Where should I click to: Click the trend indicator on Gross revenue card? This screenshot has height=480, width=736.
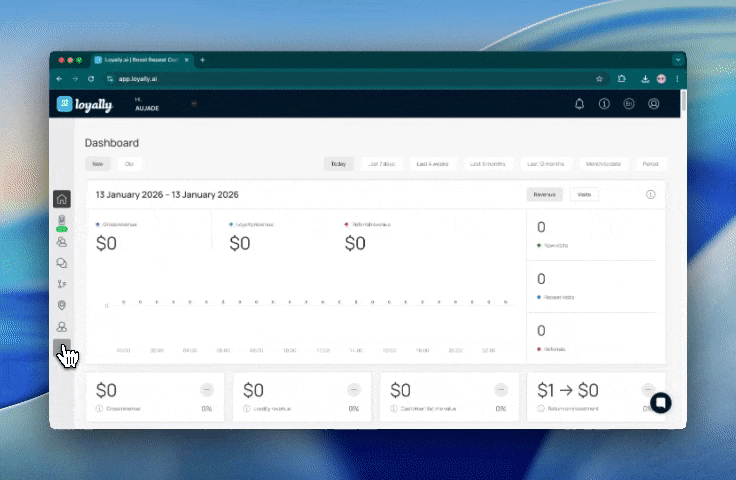[207, 389]
